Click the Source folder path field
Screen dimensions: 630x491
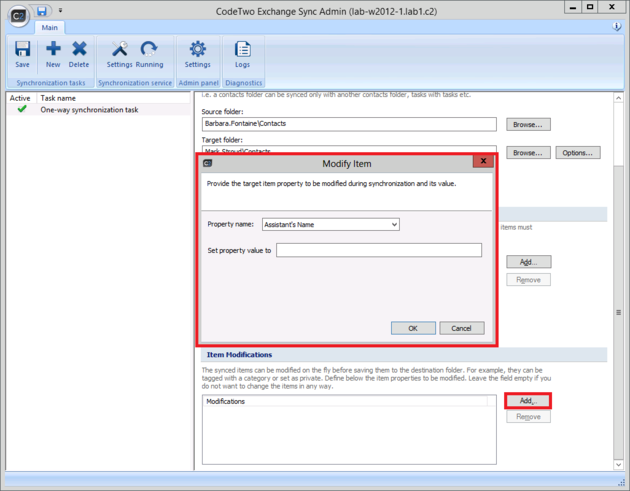(349, 124)
